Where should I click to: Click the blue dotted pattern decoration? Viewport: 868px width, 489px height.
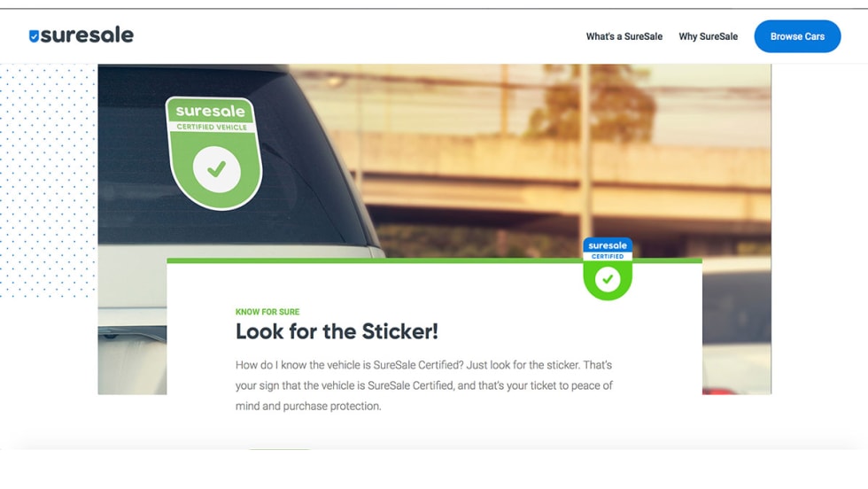tap(48, 181)
